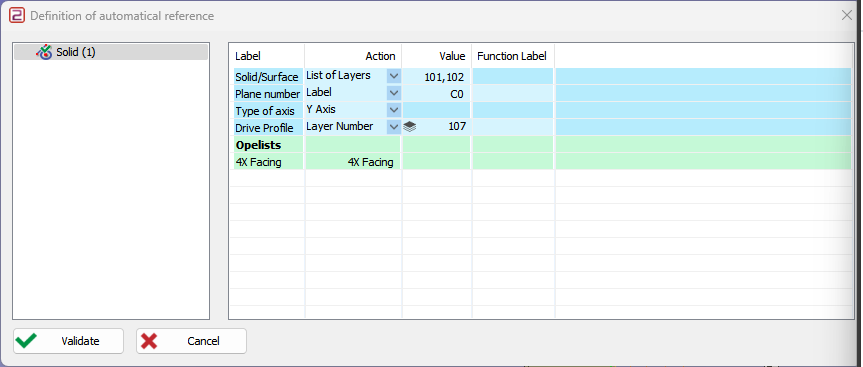Click the Solid tree item icon
The width and height of the screenshot is (863, 367).
pyautogui.click(x=44, y=52)
